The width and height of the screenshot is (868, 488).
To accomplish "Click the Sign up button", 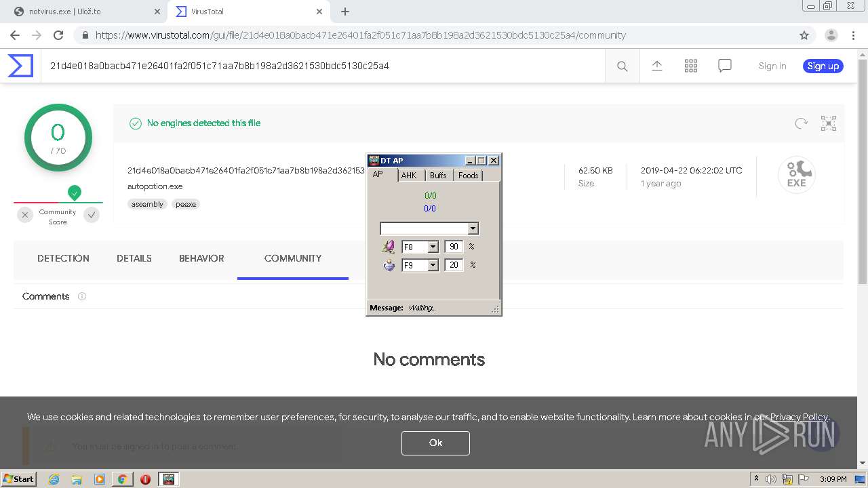I will [x=823, y=66].
